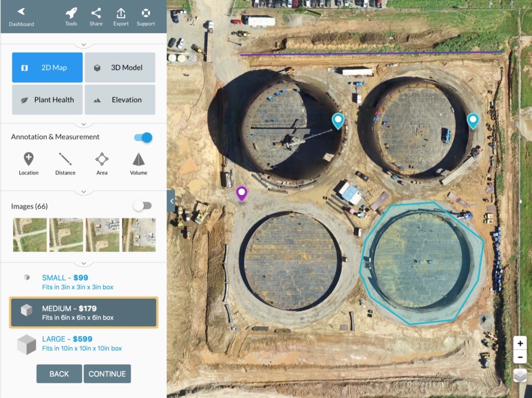Select the Location annotation tool
The width and height of the screenshot is (532, 398).
point(29,164)
